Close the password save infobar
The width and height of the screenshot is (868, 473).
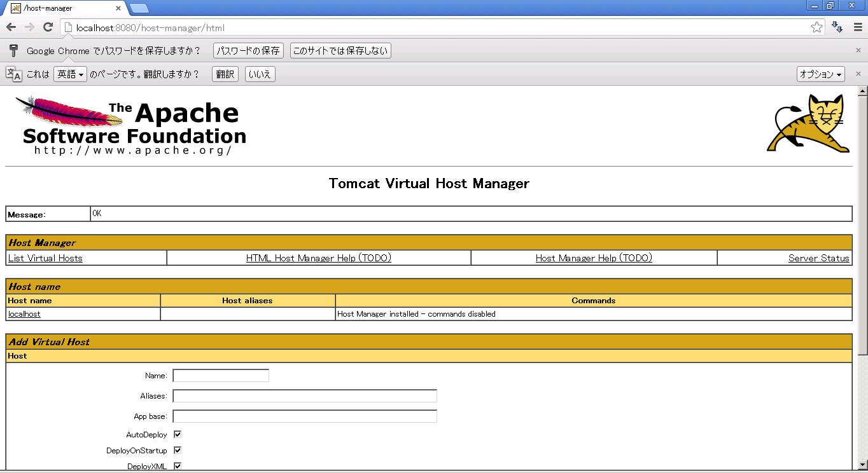pos(858,50)
